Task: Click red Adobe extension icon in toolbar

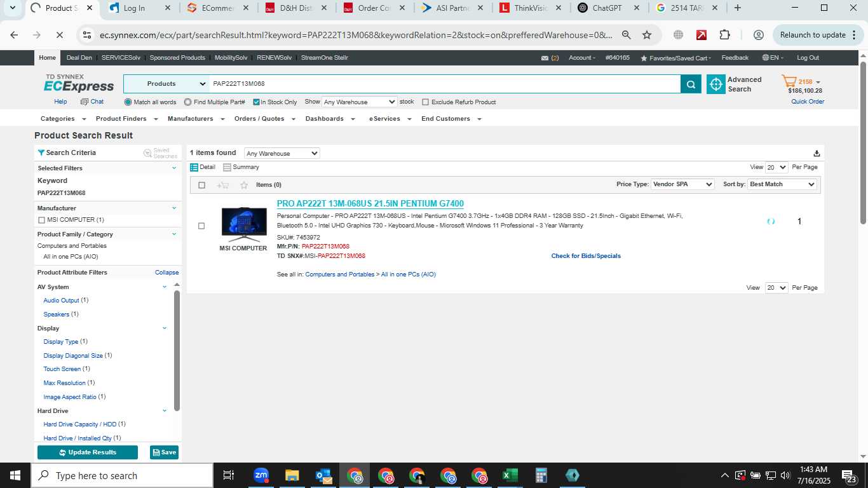Action: point(702,35)
